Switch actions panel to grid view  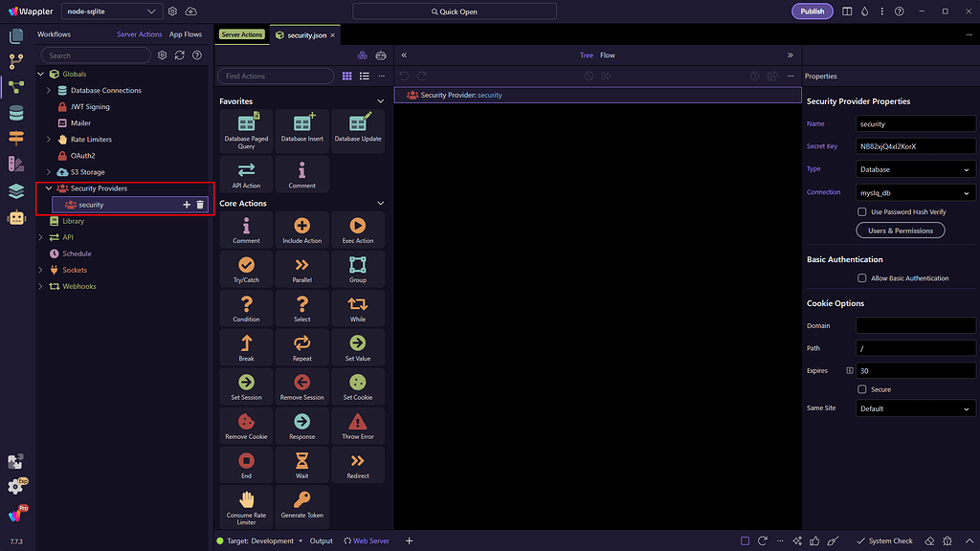pos(346,77)
